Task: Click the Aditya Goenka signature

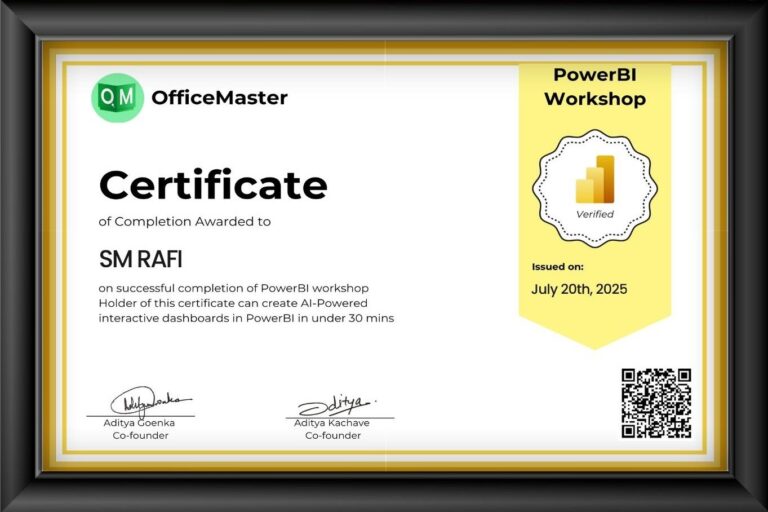Action: 151,401
